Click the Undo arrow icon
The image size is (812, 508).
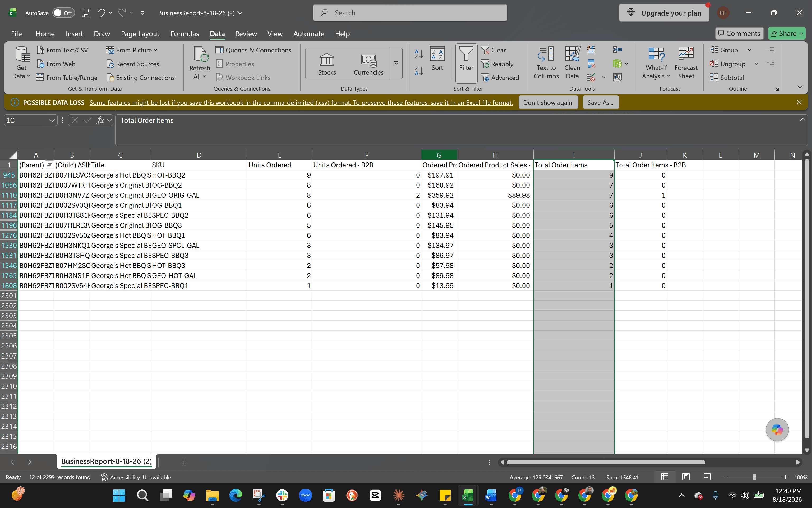point(101,13)
